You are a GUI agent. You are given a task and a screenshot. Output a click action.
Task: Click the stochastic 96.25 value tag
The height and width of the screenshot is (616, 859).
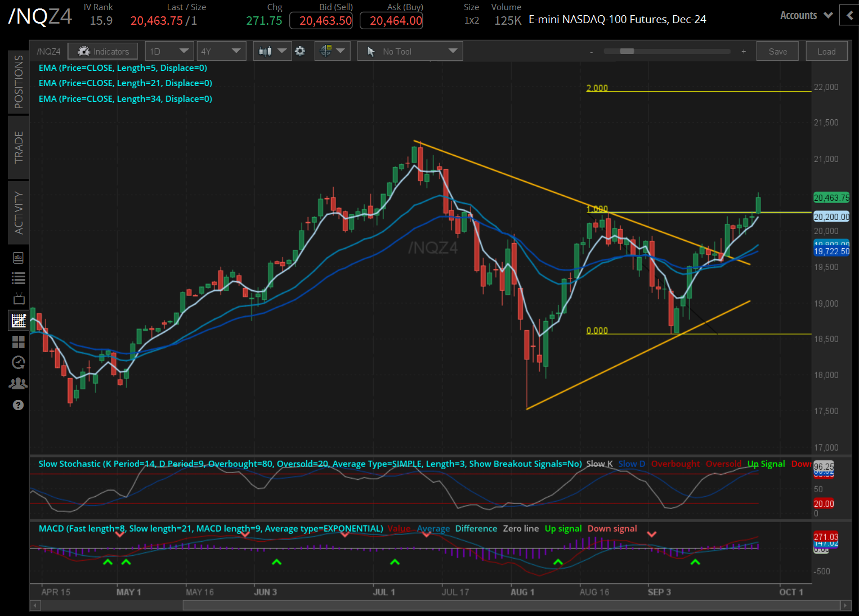(x=824, y=466)
